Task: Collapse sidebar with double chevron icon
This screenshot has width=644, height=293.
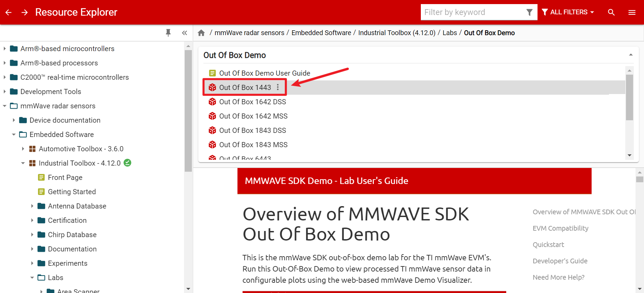Action: pyautogui.click(x=184, y=33)
